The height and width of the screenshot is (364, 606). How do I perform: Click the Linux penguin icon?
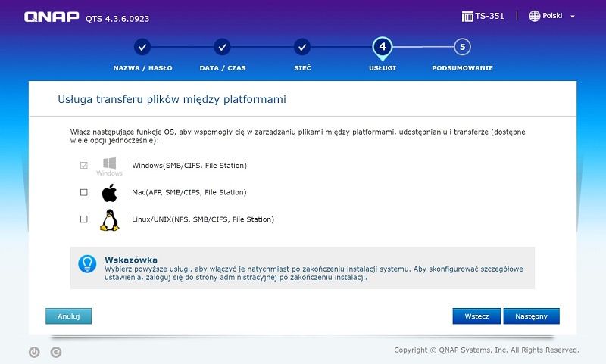pos(109,220)
